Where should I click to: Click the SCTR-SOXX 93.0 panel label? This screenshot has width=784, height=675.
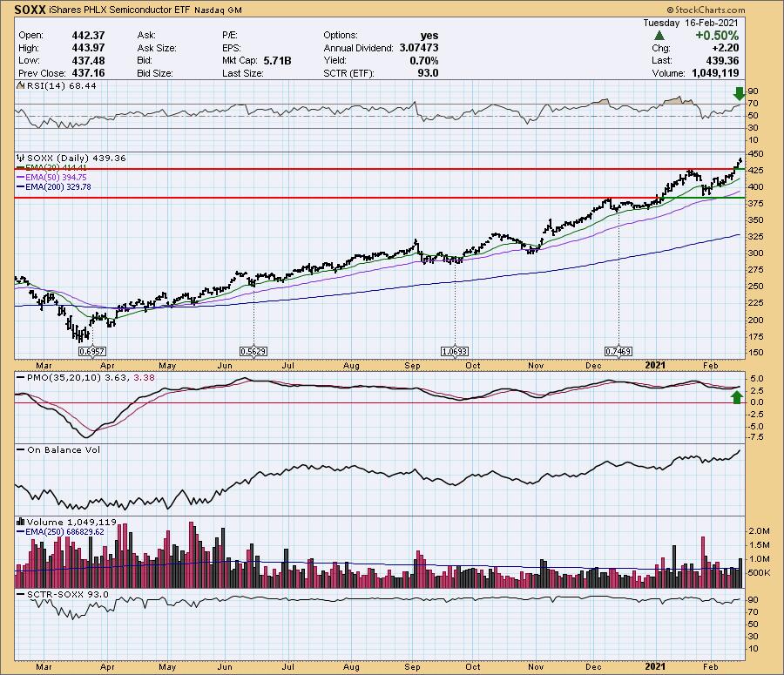point(67,595)
